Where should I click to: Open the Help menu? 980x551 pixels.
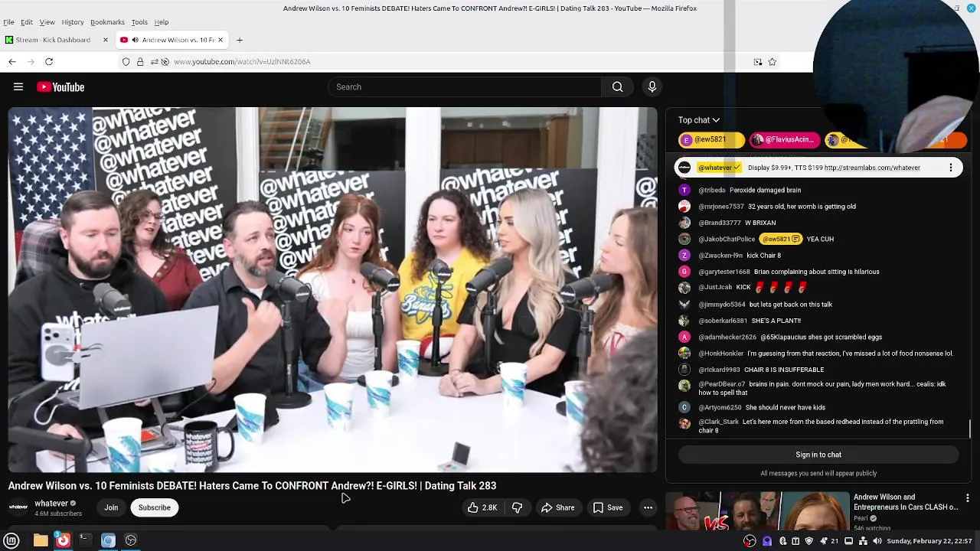162,22
